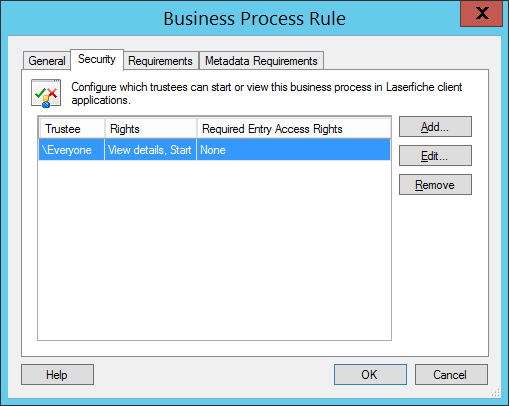
Task: Select the Security tab
Action: click(x=97, y=59)
